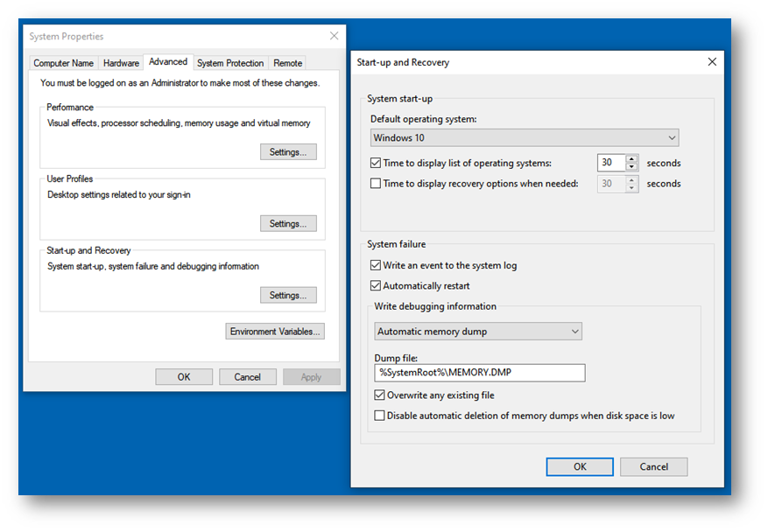Toggle 'Time to display list of operating systems'
The height and width of the screenshot is (532, 768).
pos(376,163)
